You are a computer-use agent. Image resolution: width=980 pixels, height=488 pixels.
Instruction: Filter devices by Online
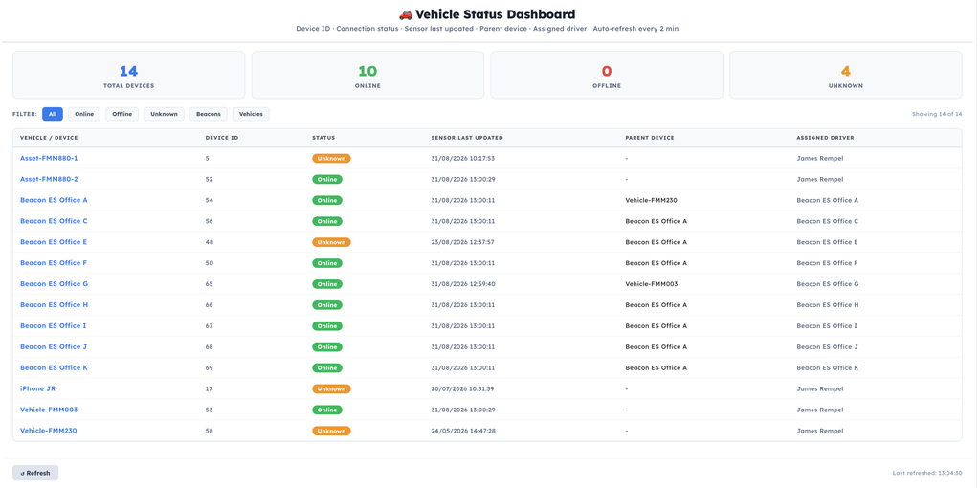84,114
